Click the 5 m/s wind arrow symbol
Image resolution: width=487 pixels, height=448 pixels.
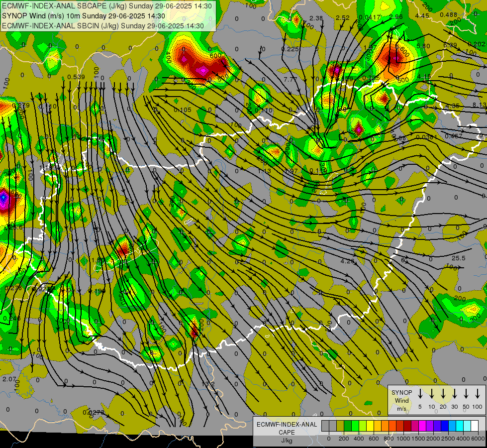point(420,394)
